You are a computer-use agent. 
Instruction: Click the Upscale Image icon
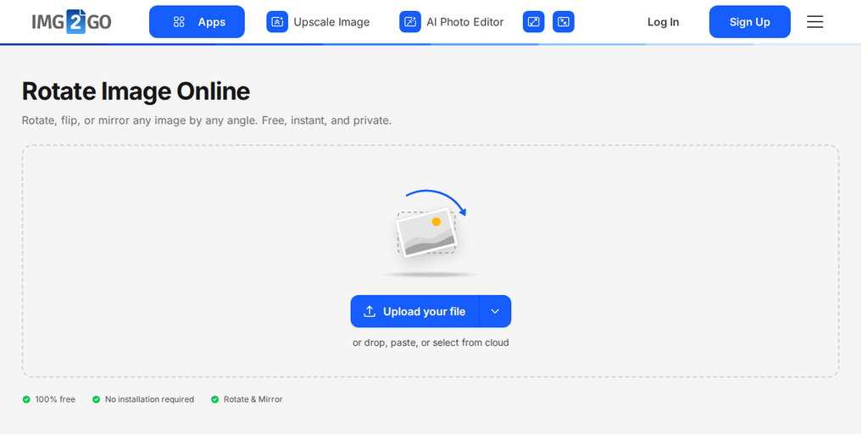[277, 22]
